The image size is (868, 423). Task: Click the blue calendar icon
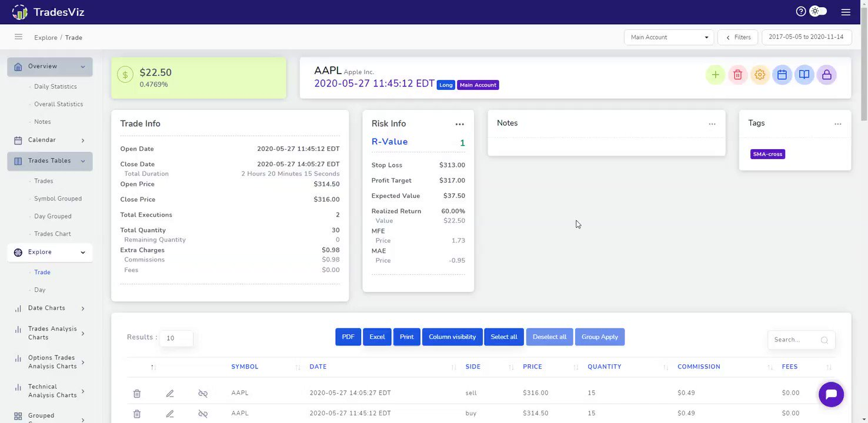point(782,75)
